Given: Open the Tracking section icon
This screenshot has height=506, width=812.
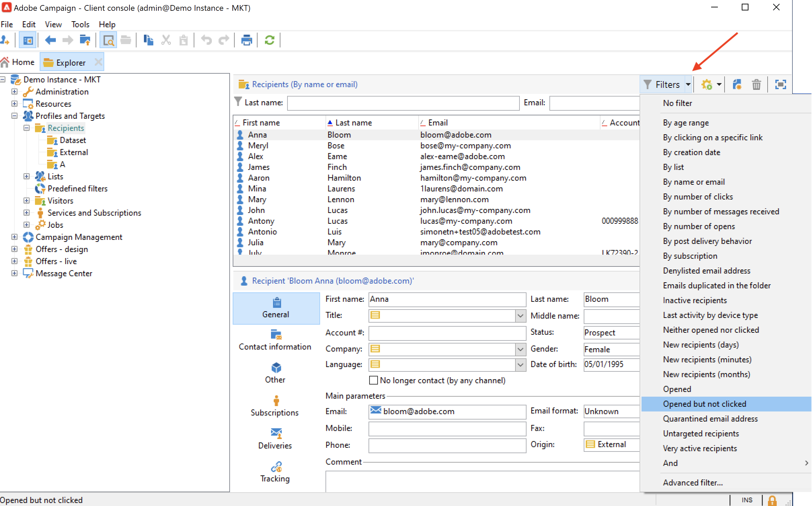Looking at the screenshot, I should tap(276, 467).
